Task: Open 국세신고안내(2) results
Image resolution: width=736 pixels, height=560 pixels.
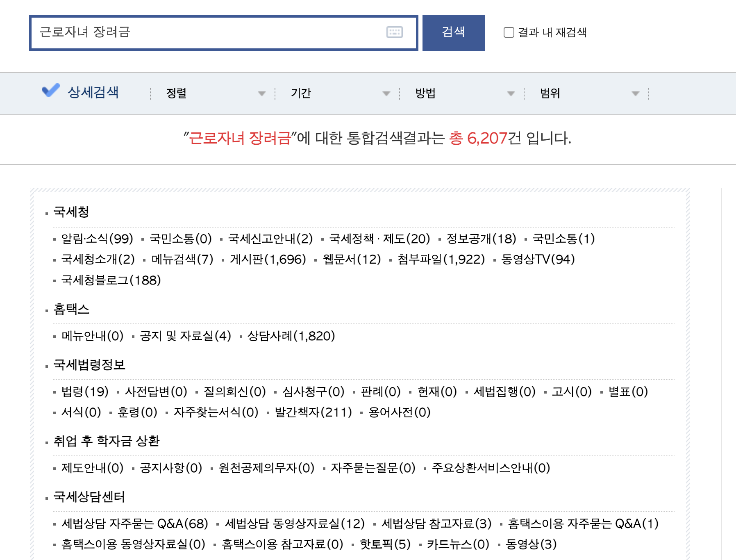Action: [x=270, y=239]
